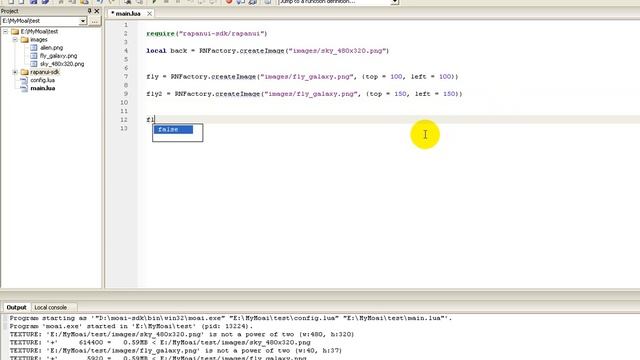Click the red toggle breakpoint toolbar icon
Viewport: 640px width, 360px height.
(x=229, y=2)
